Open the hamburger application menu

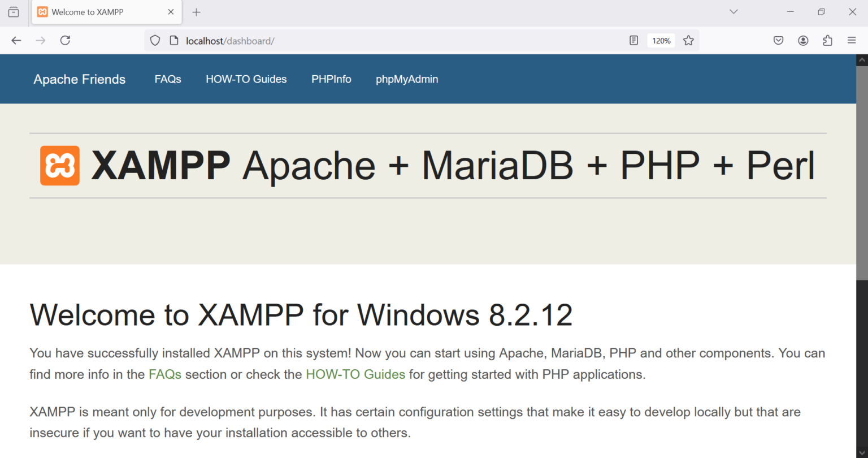852,40
